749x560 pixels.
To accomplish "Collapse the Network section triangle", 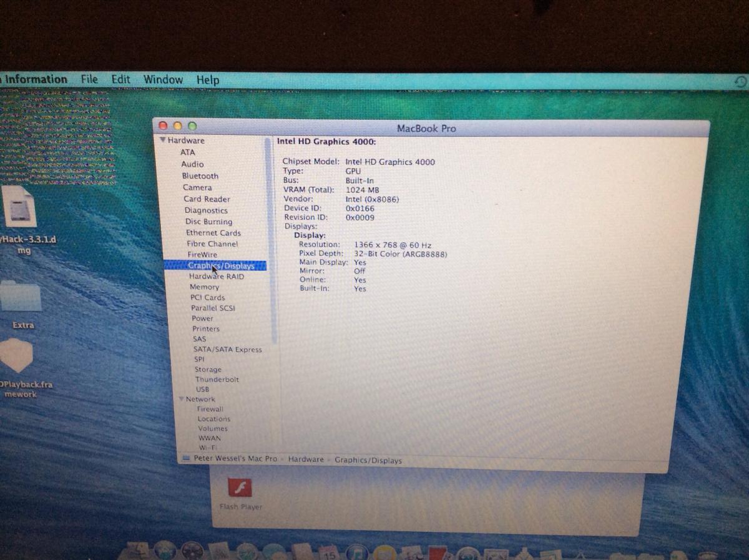I will (182, 399).
